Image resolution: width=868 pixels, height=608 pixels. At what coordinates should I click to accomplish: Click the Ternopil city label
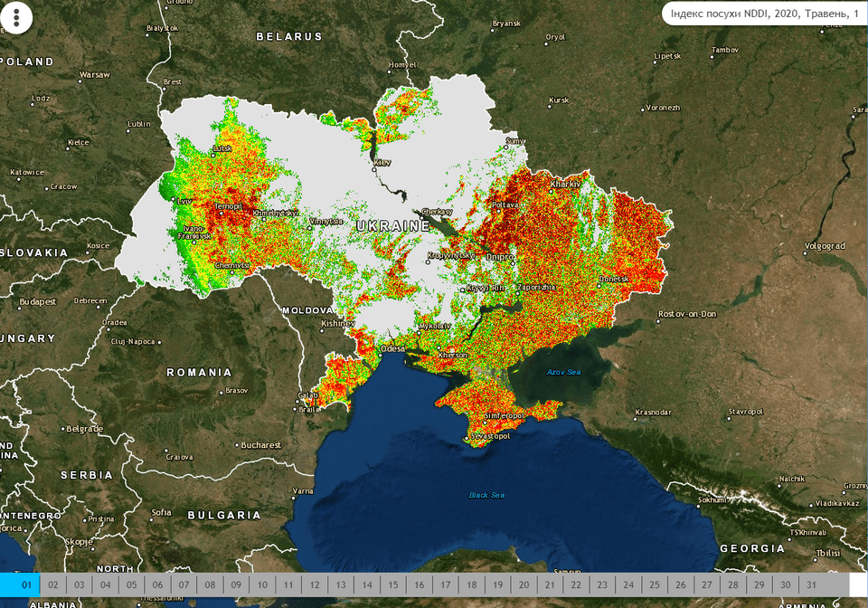229,206
